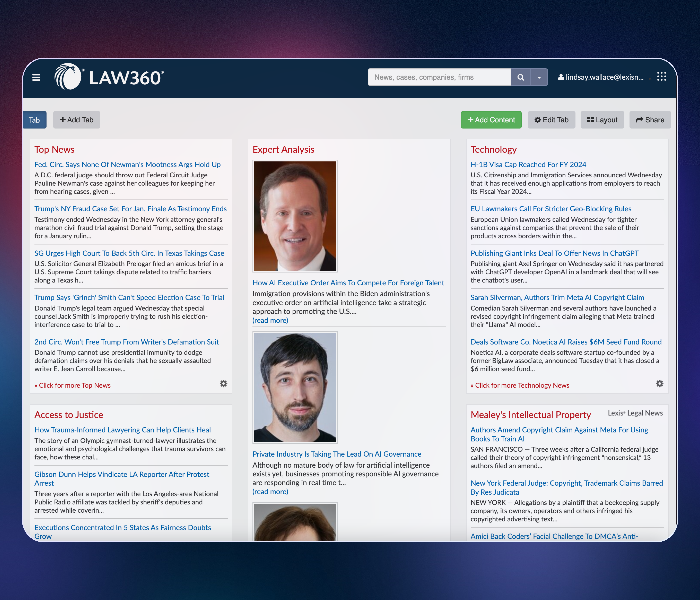The image size is (700, 600).
Task: Click the partially visible third author photo
Action: click(295, 522)
